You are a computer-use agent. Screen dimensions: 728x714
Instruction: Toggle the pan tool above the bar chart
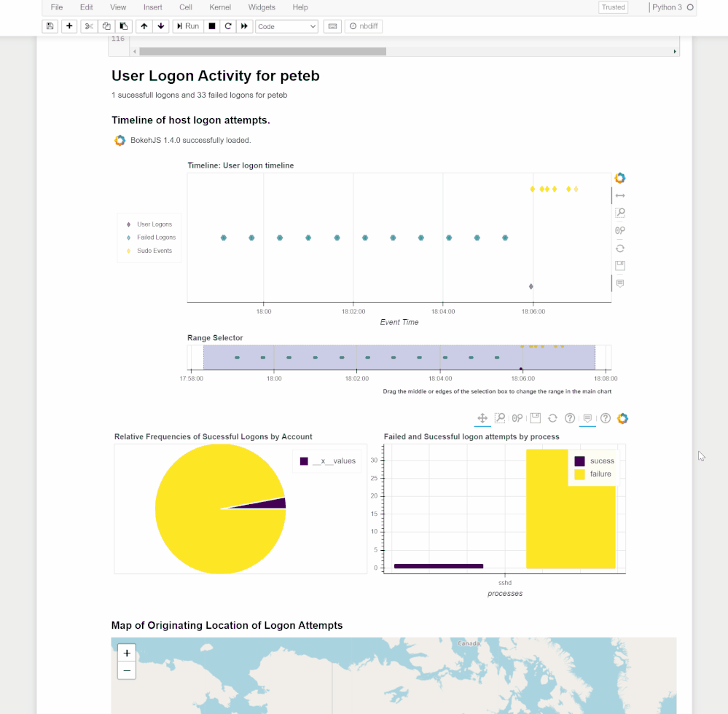pyautogui.click(x=482, y=418)
